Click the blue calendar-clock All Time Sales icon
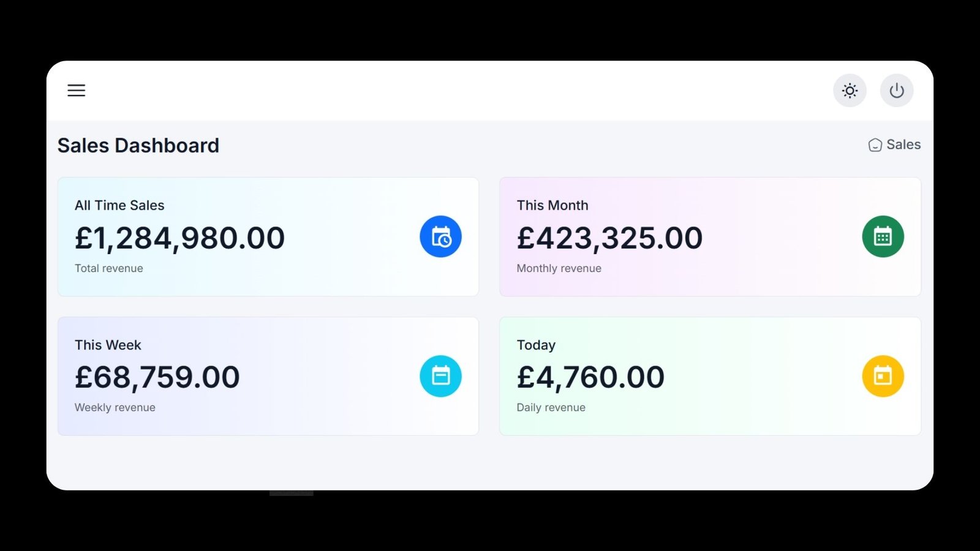The width and height of the screenshot is (980, 551). click(440, 237)
